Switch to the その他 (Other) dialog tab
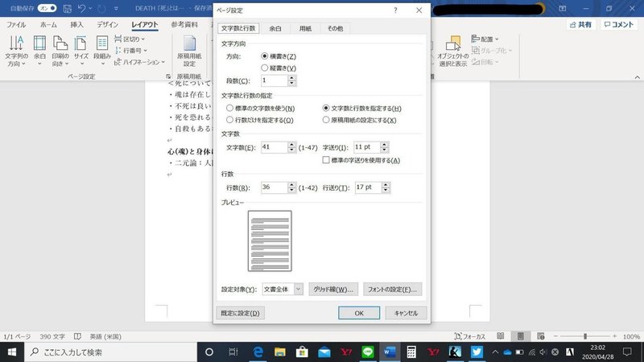The height and width of the screenshot is (362, 644). tap(335, 28)
